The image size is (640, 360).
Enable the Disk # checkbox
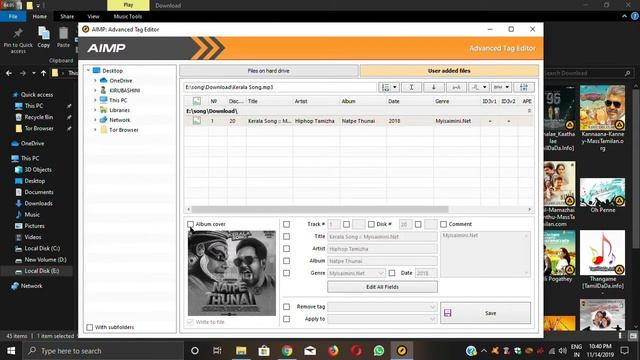click(x=371, y=224)
